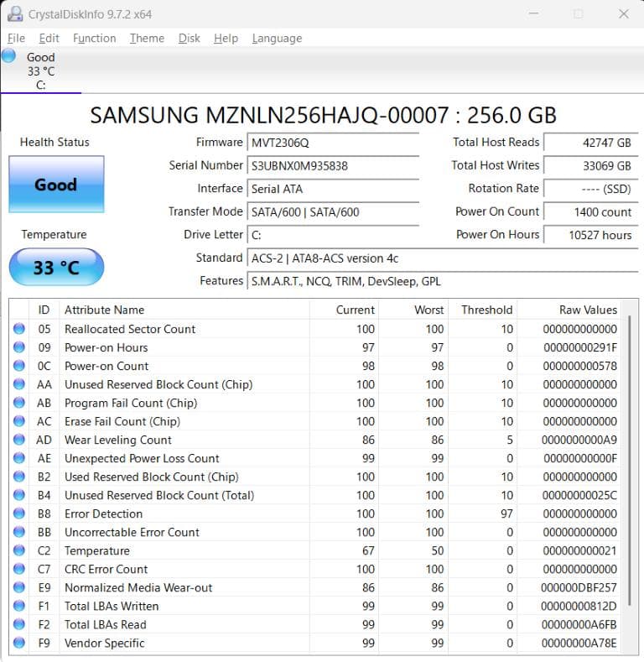Click Power On Hours value 10527 hours
644x662 pixels.
tap(591, 235)
